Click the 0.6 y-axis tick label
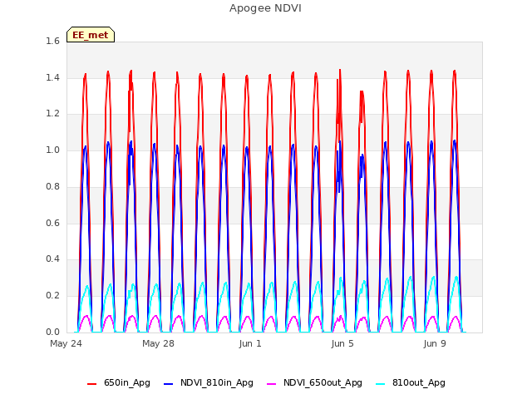 pyautogui.click(x=52, y=223)
